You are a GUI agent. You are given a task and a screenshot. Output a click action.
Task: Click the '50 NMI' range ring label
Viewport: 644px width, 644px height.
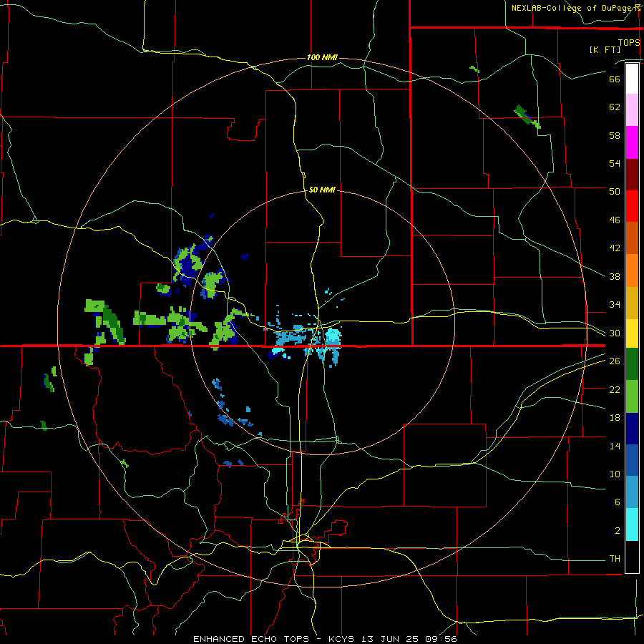[x=322, y=190]
